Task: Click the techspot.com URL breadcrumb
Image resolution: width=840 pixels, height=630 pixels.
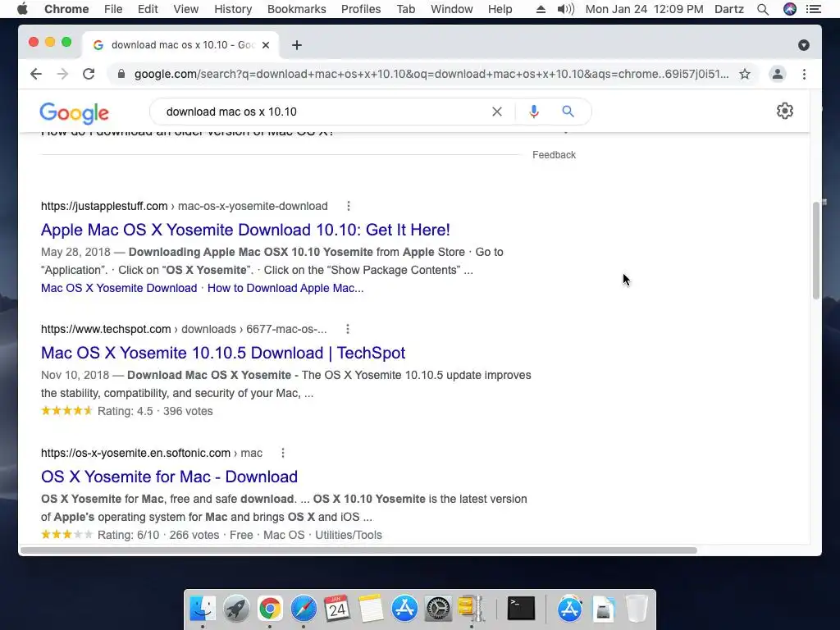Action: pos(184,329)
